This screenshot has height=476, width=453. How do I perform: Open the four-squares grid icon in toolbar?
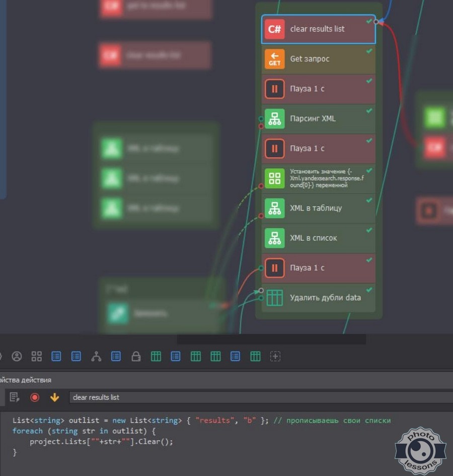[x=36, y=357]
